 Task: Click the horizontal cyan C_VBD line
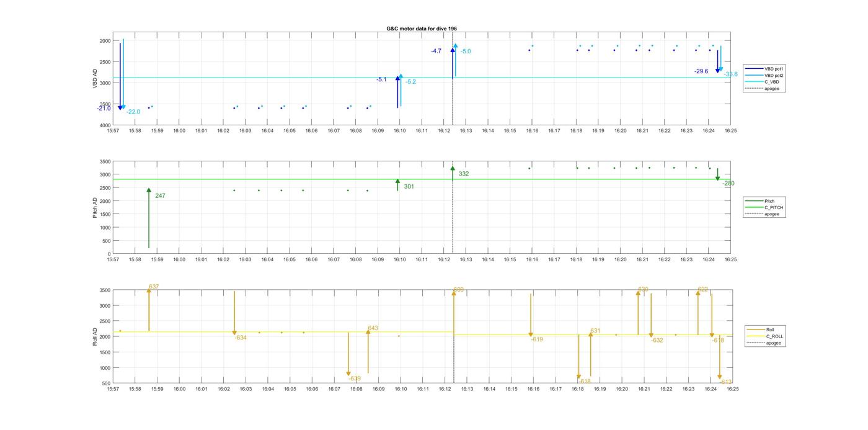click(x=422, y=78)
